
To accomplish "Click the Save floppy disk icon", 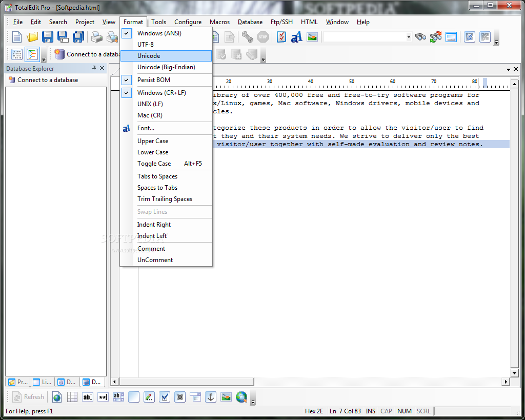I will click(x=48, y=37).
